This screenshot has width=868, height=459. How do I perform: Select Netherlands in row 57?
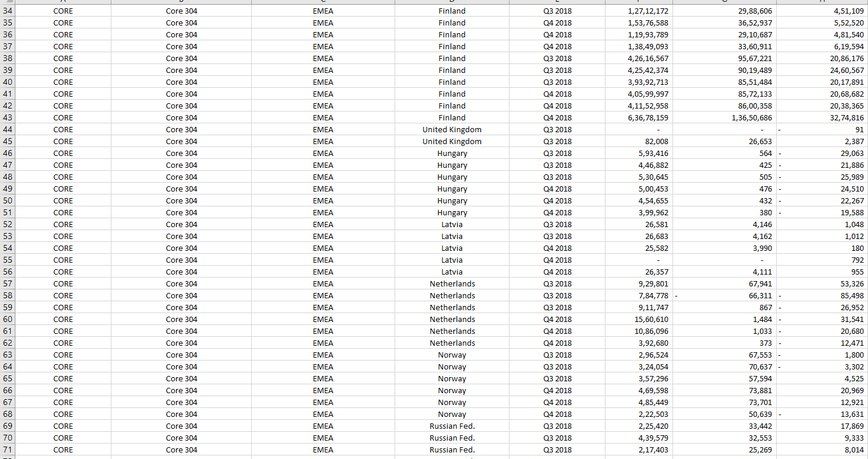point(452,283)
